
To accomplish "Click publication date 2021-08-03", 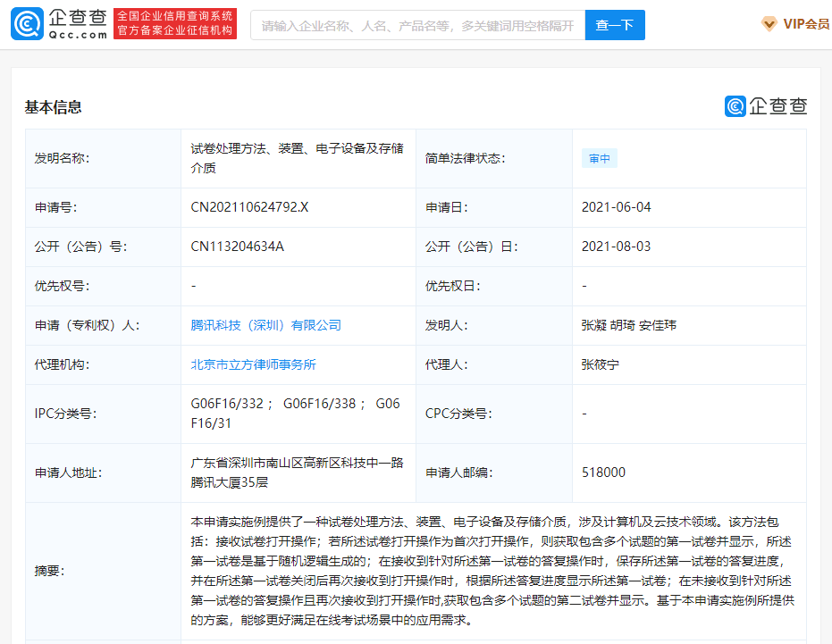I will (616, 247).
